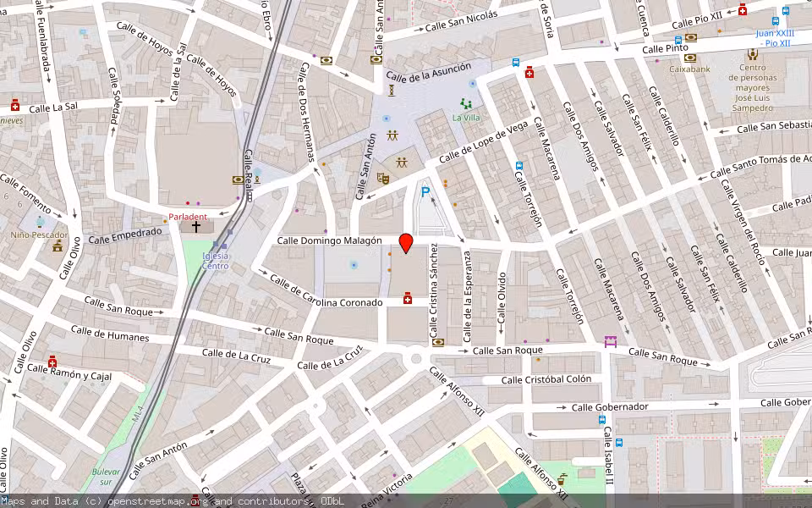Select the Calle Santo Tomás label
This screenshot has height=508, width=812.
tap(760, 167)
